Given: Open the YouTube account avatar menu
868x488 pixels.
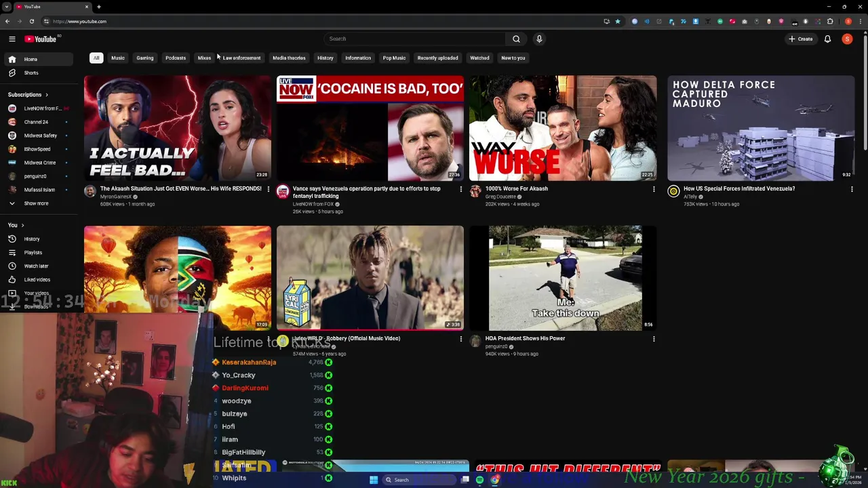Looking at the screenshot, I should [847, 39].
